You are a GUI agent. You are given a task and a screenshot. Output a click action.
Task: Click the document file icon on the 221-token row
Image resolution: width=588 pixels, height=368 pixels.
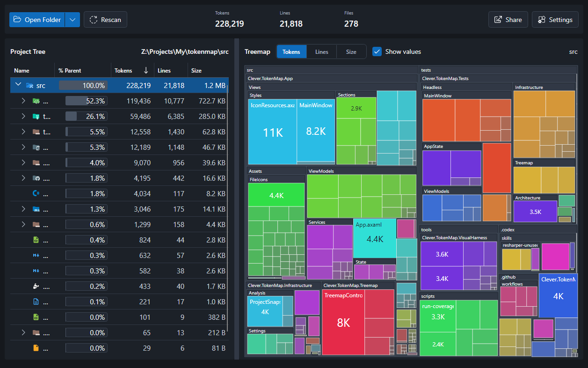pos(36,302)
